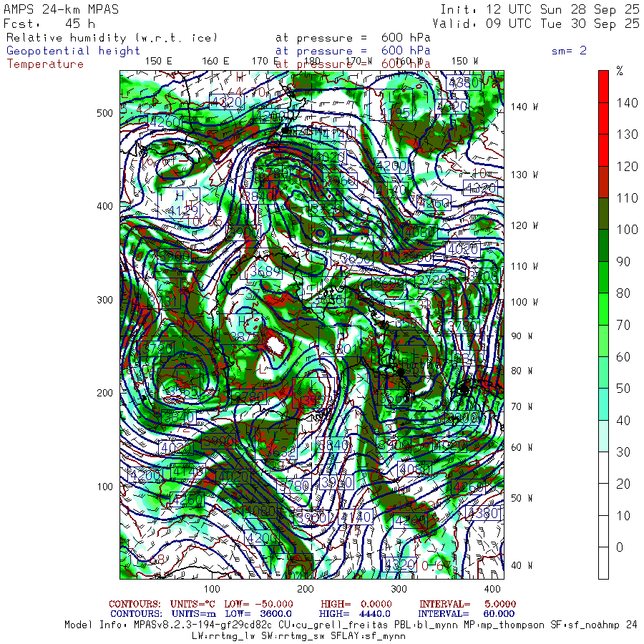
Task: Select the "70" color bar value
Action: [x=623, y=326]
